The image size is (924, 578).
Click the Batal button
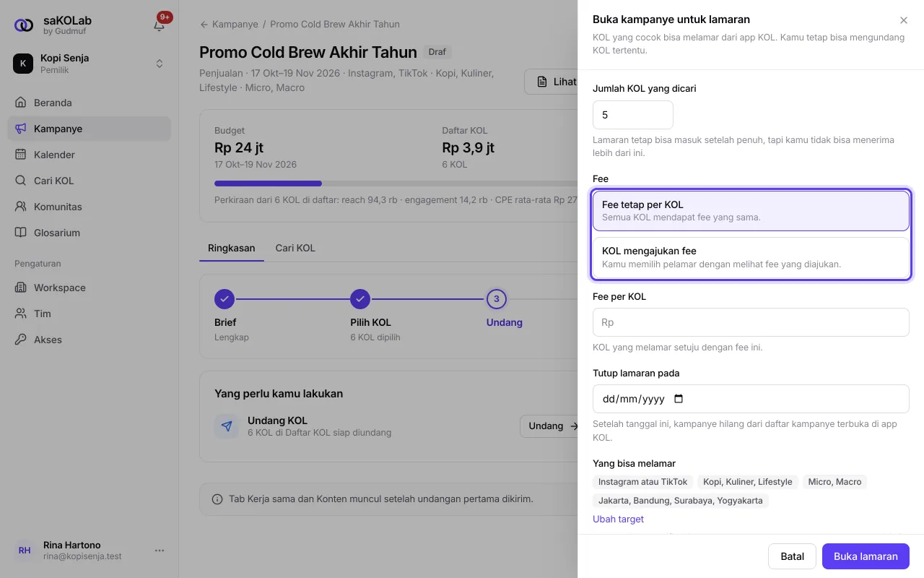click(x=793, y=556)
